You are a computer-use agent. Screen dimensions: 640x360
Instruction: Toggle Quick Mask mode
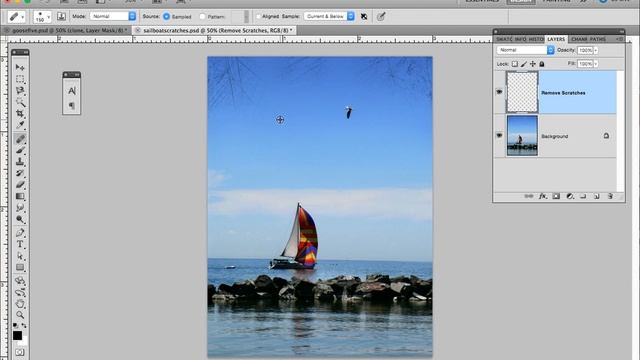20,352
